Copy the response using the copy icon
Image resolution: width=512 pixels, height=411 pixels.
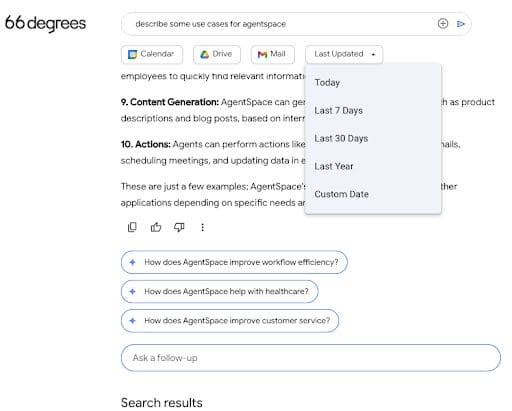(132, 227)
